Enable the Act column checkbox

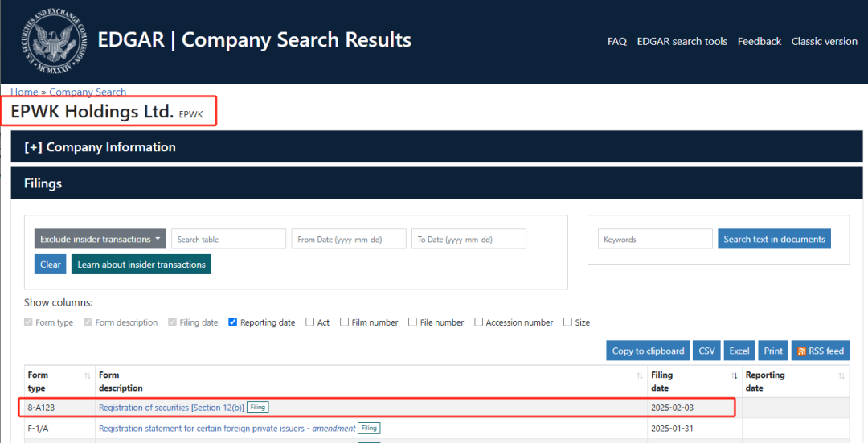310,322
